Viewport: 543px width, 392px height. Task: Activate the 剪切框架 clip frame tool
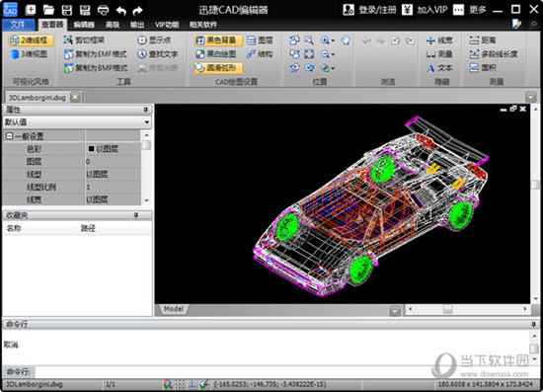pyautogui.click(x=84, y=40)
